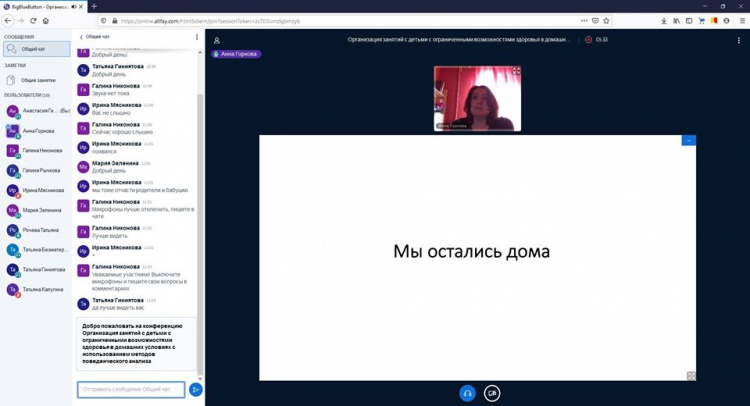Toggle the user list panel icon
The width and height of the screenshot is (750, 406).
(x=216, y=40)
